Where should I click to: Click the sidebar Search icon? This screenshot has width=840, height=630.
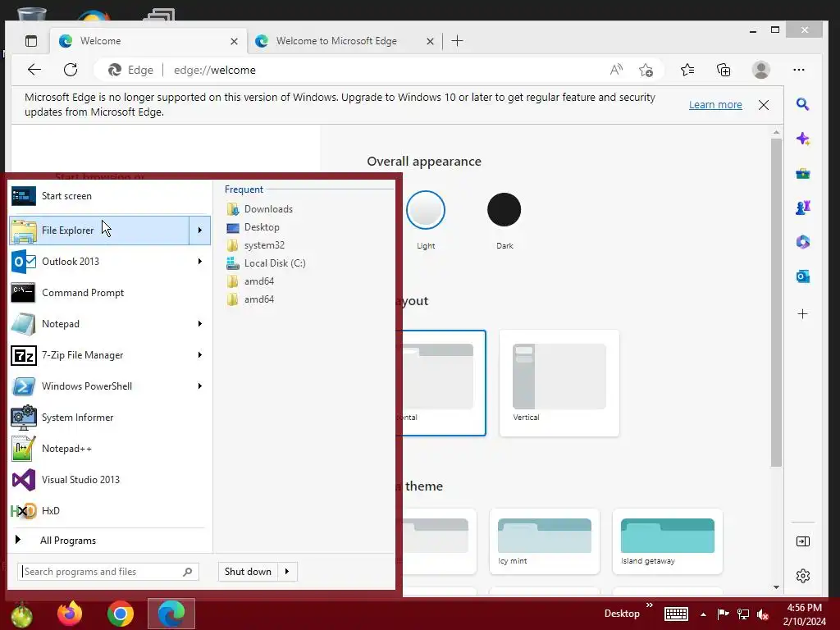point(802,104)
